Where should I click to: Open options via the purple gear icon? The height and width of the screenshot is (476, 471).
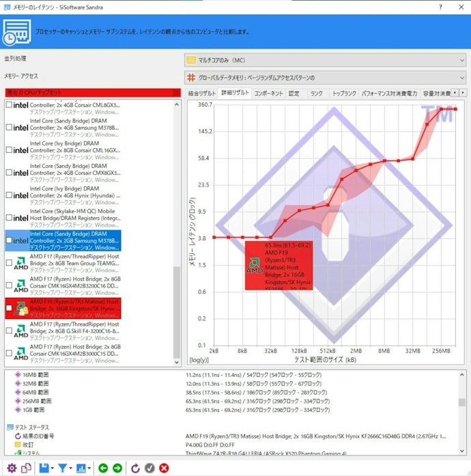pyautogui.click(x=12, y=468)
